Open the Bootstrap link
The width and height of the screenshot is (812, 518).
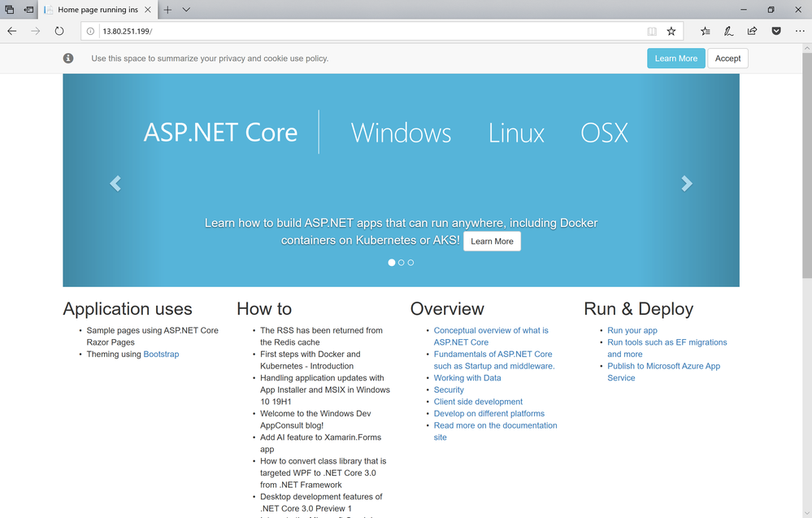(161, 355)
